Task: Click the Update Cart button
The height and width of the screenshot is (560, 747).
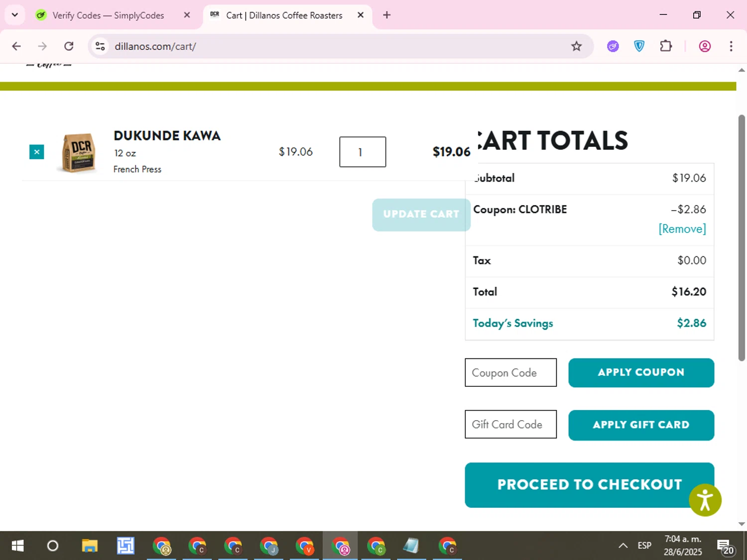Action: [x=421, y=215]
